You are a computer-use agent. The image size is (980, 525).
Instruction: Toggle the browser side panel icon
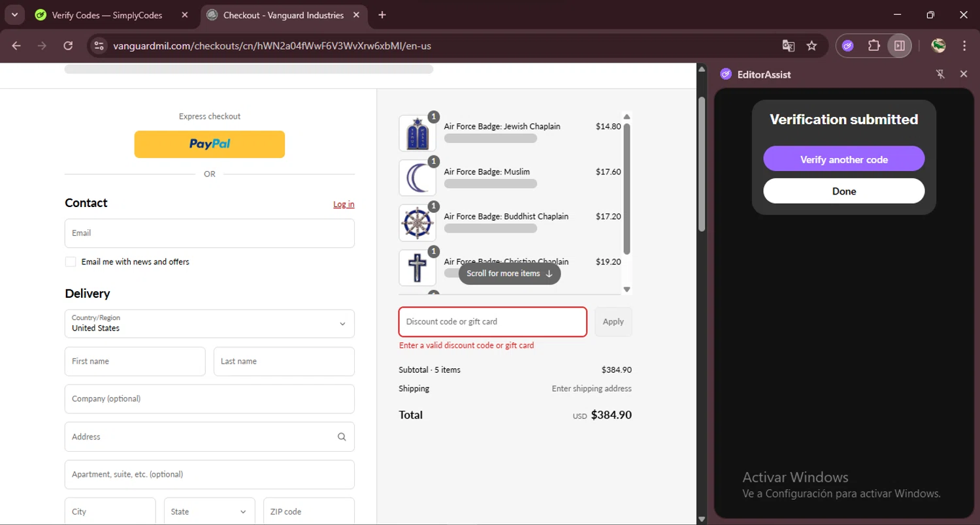click(900, 46)
